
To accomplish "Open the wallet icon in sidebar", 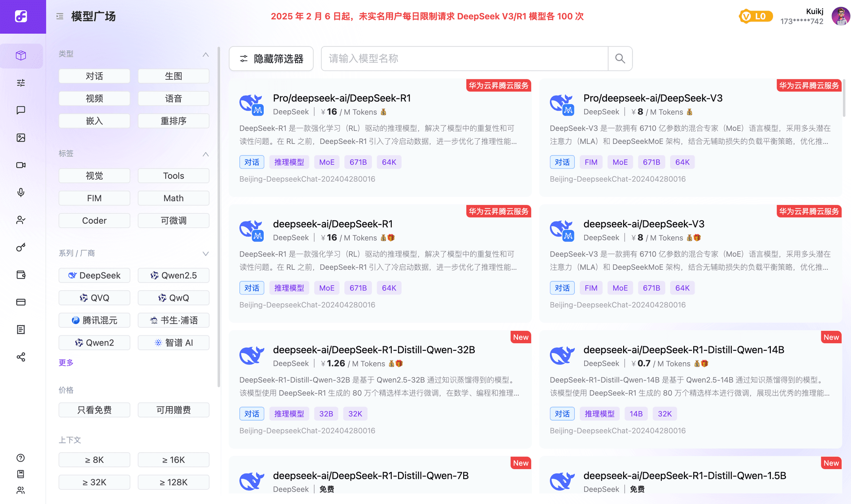I will point(21,275).
